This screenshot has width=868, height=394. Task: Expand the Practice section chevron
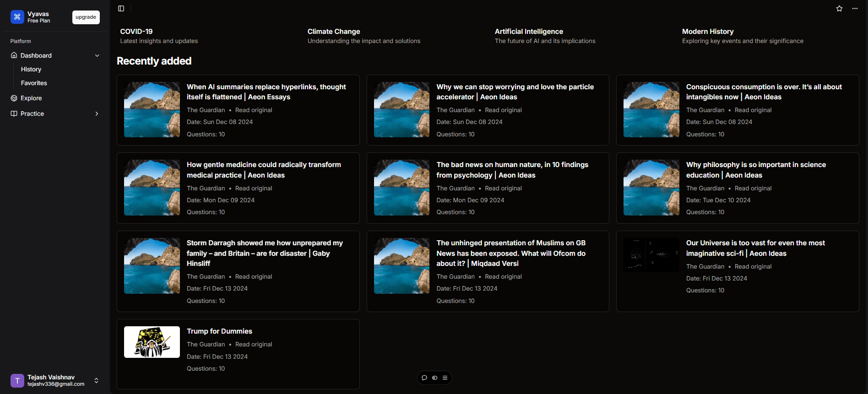point(97,113)
